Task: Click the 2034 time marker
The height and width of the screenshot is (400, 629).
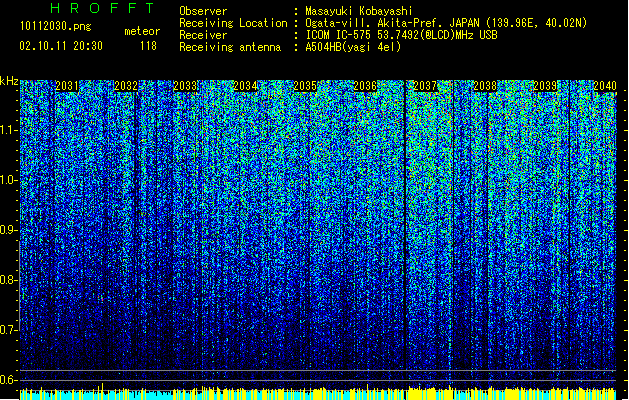Action: pos(245,86)
